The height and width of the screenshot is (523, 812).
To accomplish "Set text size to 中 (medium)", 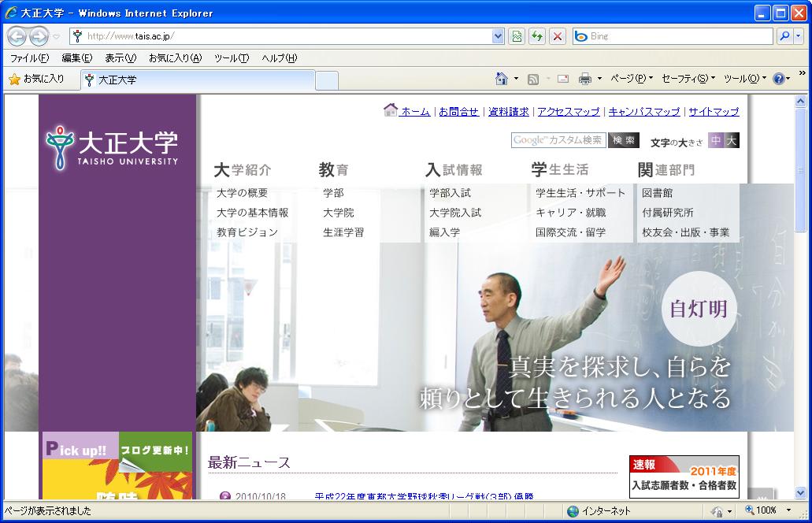I will click(x=716, y=140).
